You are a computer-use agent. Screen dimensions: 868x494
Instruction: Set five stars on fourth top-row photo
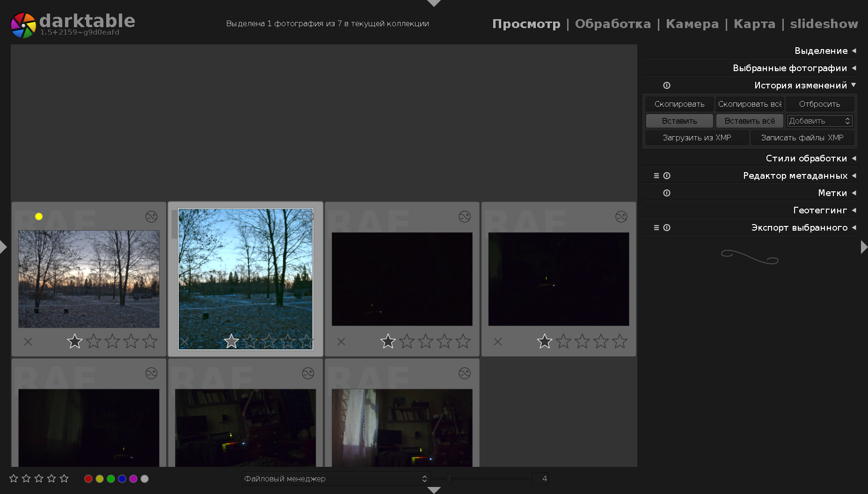click(620, 341)
